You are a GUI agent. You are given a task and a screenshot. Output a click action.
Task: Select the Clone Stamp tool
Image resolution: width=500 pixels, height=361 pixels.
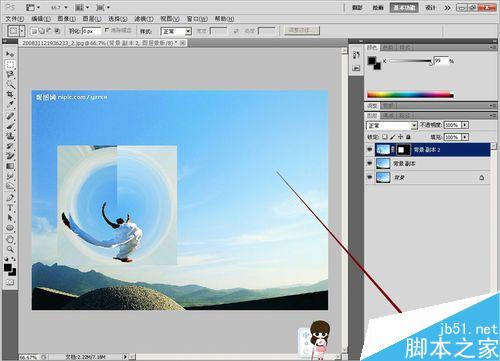(x=10, y=136)
